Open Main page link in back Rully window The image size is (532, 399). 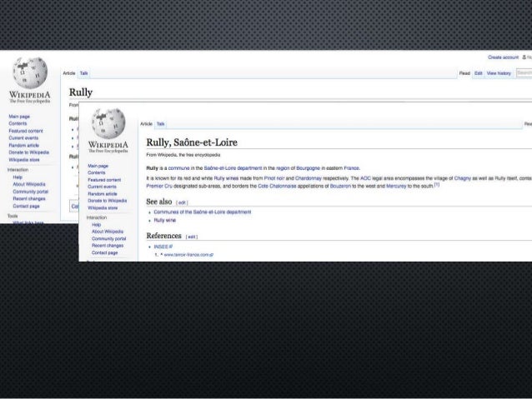coord(19,117)
